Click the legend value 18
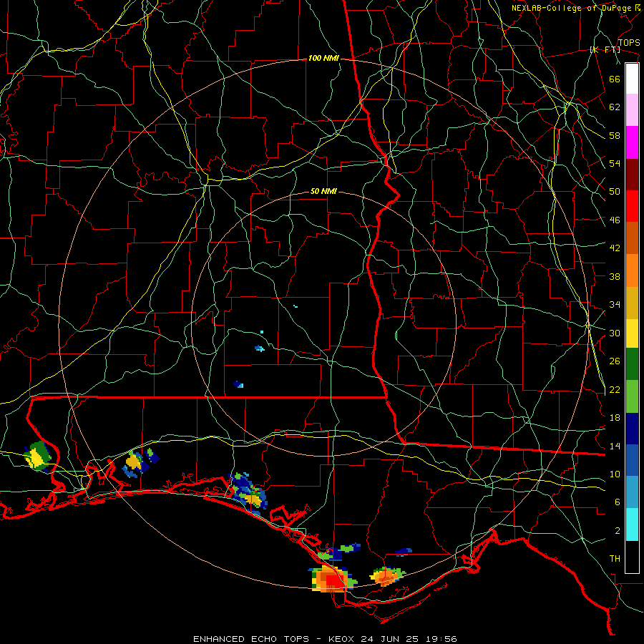This screenshot has height=644, width=644. (615, 417)
